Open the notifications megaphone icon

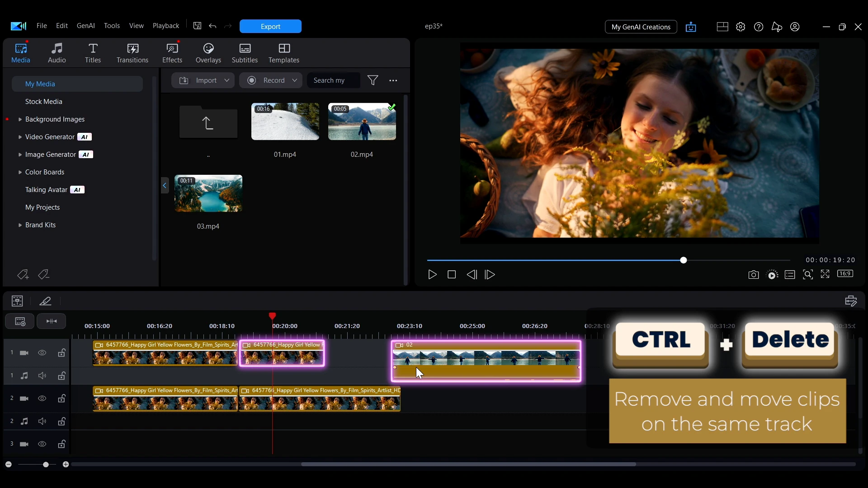[777, 27]
